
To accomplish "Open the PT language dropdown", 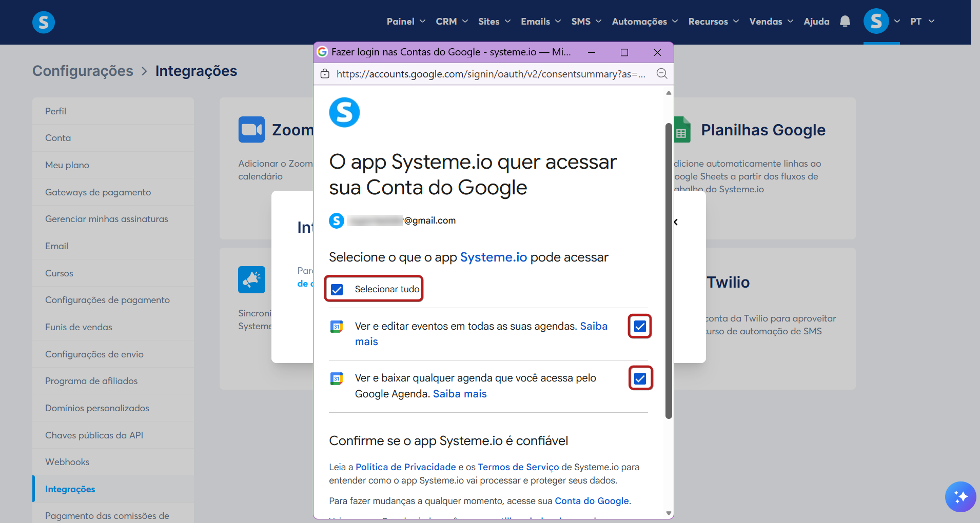I will coord(922,22).
